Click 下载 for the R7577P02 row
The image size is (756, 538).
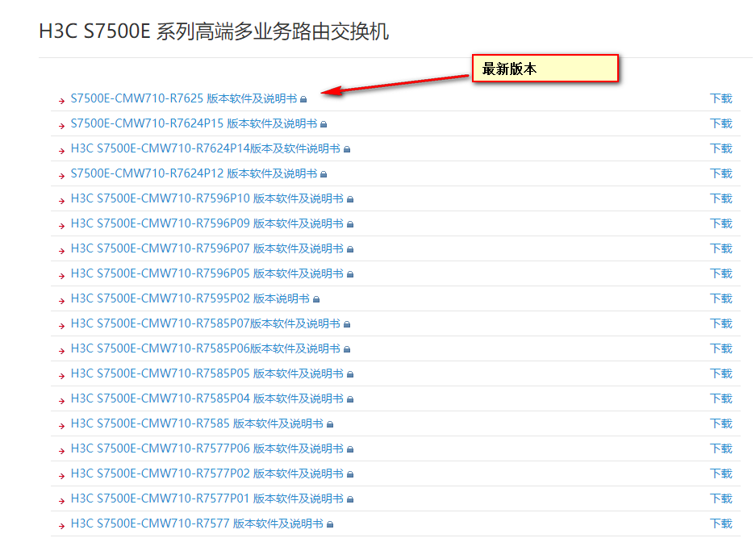click(x=721, y=474)
